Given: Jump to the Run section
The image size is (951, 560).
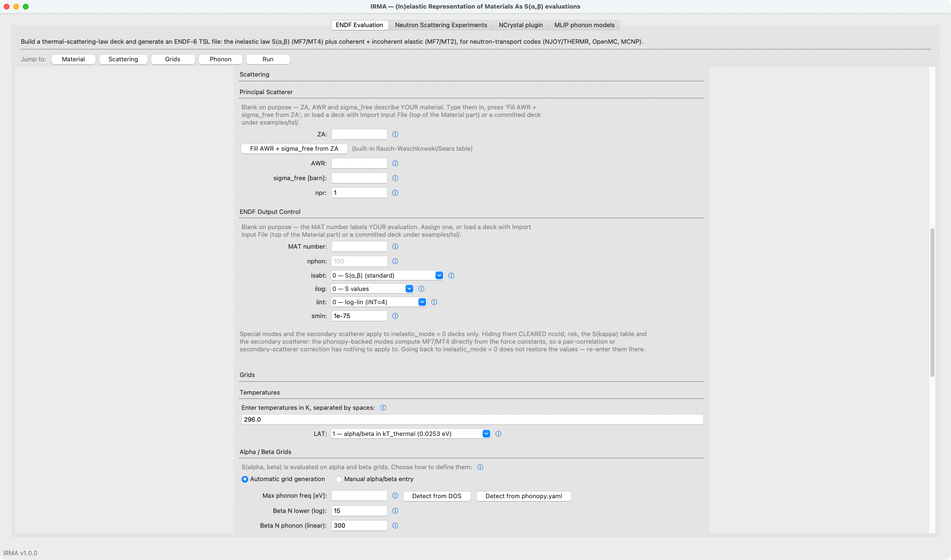Looking at the screenshot, I should [x=268, y=59].
